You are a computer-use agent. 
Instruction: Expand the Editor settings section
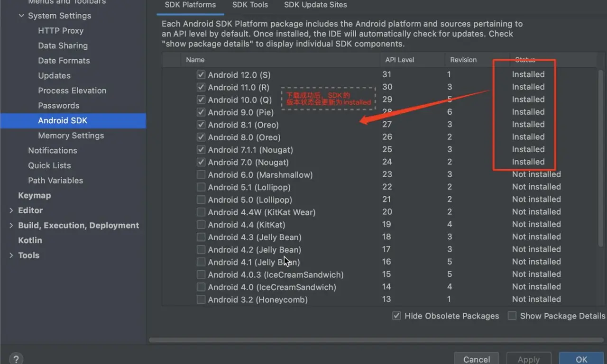tap(11, 210)
